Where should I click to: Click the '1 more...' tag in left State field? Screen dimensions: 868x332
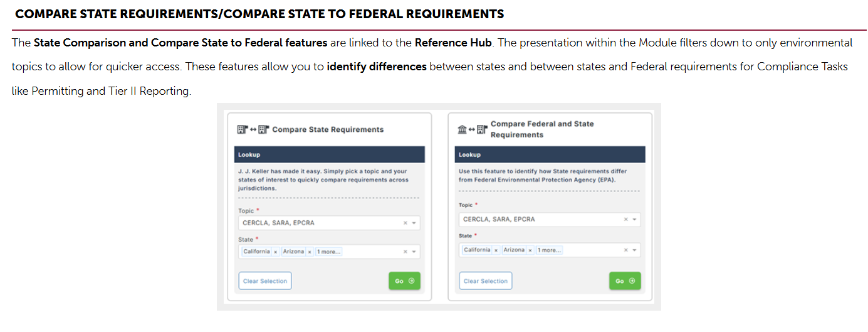click(x=329, y=252)
